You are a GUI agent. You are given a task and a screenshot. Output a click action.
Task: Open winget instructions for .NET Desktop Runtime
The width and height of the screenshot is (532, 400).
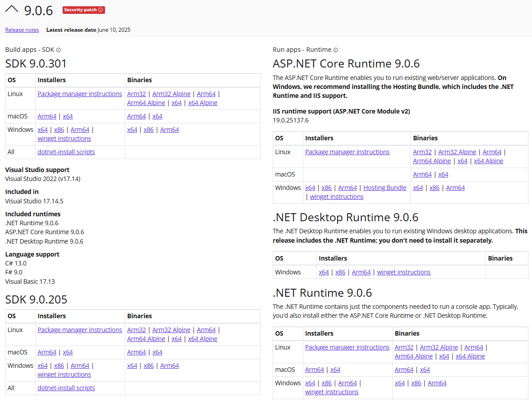[x=403, y=272]
